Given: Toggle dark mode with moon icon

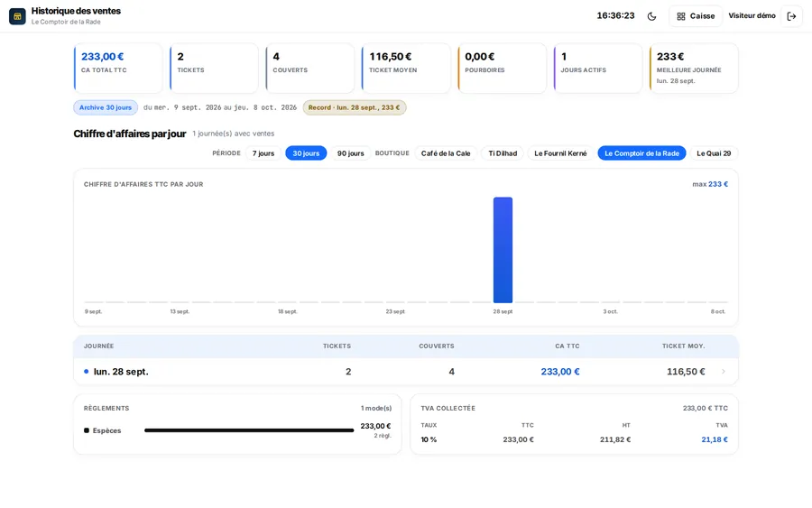Looking at the screenshot, I should (651, 16).
